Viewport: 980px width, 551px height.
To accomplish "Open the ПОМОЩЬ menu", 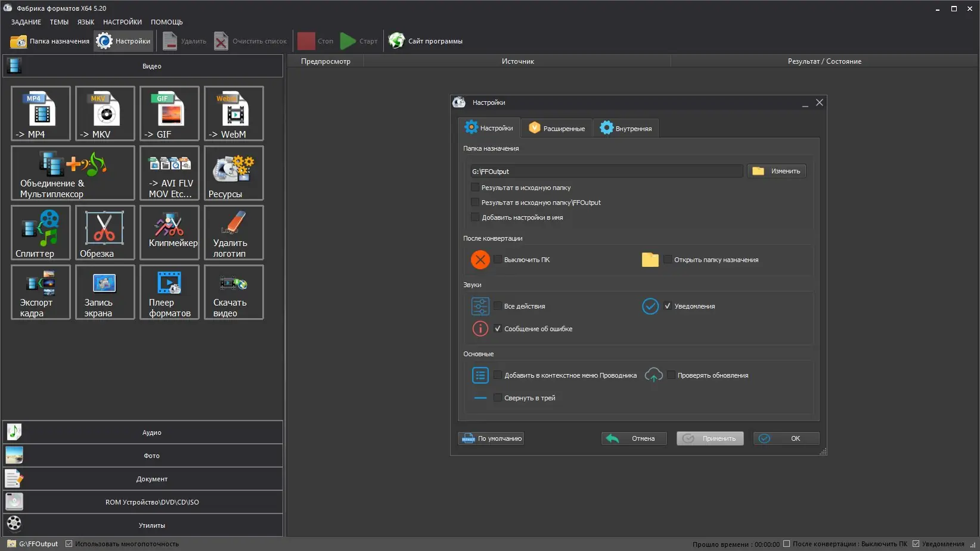I will (167, 22).
